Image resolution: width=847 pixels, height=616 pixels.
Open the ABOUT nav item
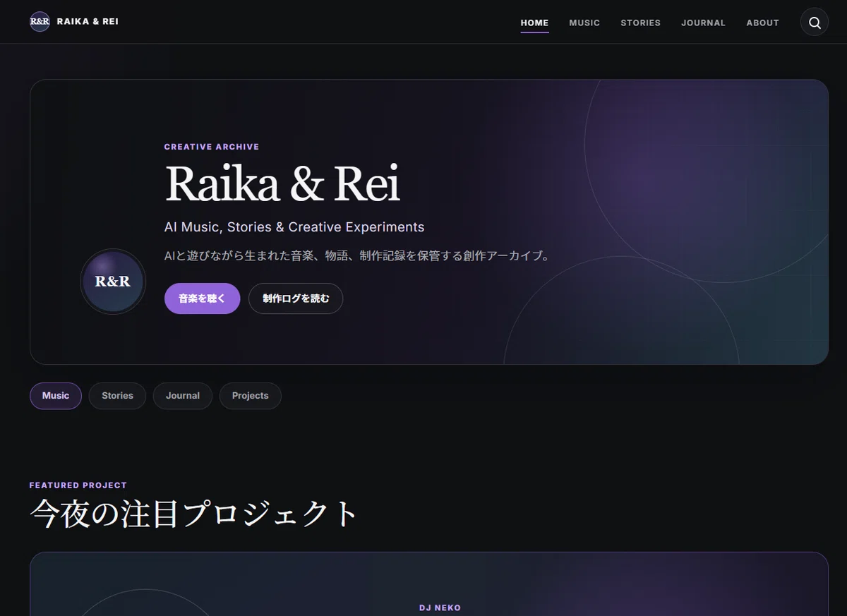pos(762,23)
